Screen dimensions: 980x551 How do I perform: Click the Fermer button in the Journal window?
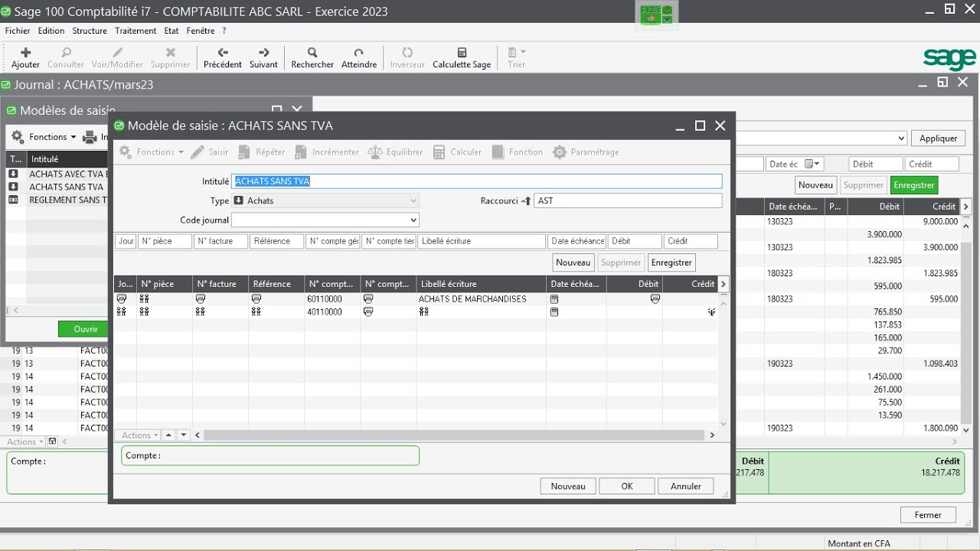pos(928,515)
